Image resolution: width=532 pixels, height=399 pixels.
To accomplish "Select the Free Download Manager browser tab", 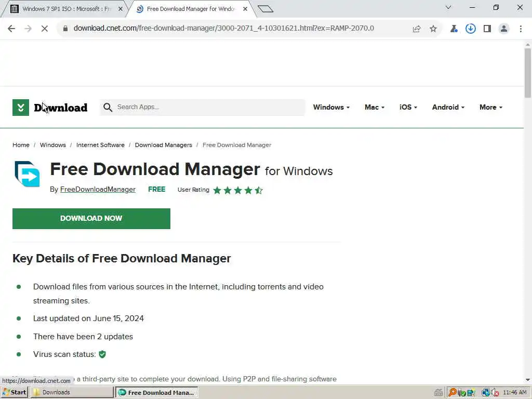I will pyautogui.click(x=190, y=9).
